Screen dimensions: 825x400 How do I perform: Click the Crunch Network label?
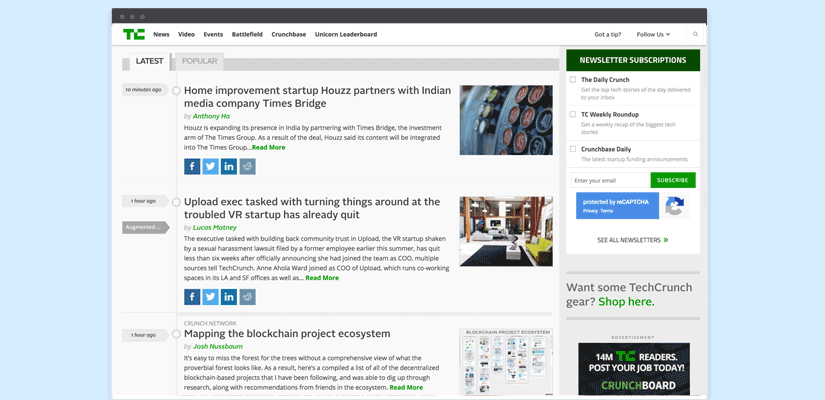[210, 323]
